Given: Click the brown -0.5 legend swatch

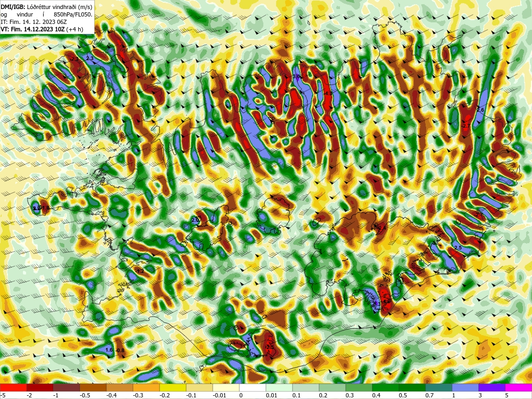Looking at the screenshot, I should click(x=93, y=387).
